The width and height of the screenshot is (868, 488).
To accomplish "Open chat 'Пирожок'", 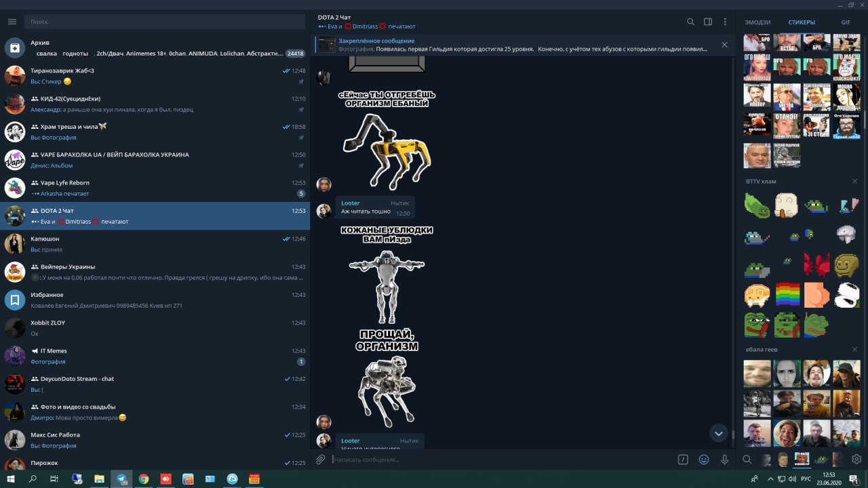I will coord(155,463).
